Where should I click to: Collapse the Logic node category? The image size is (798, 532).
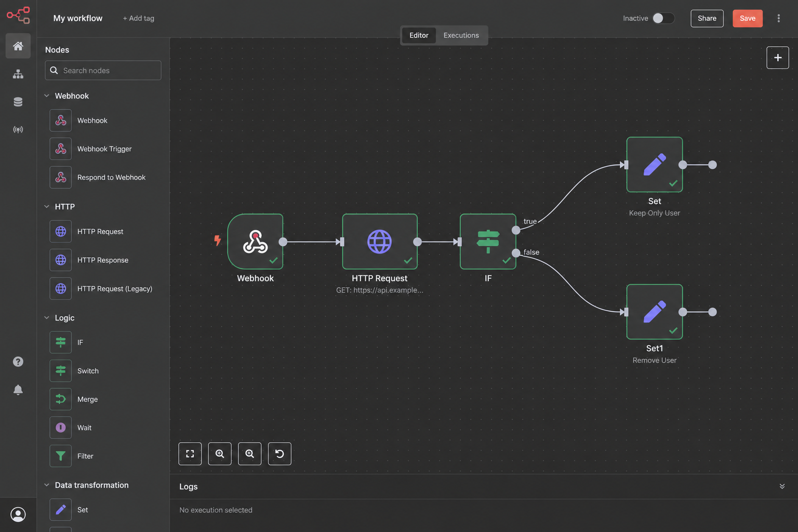click(47, 317)
